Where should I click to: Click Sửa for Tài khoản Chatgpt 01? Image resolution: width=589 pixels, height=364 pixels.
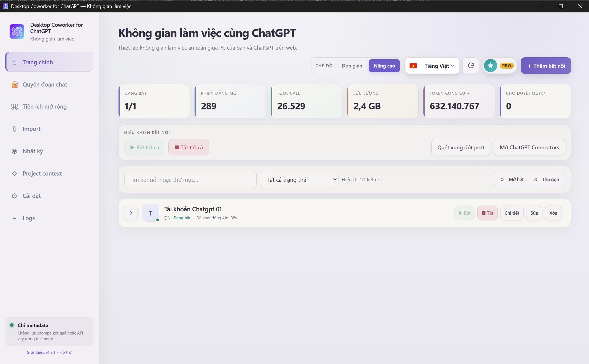(534, 213)
